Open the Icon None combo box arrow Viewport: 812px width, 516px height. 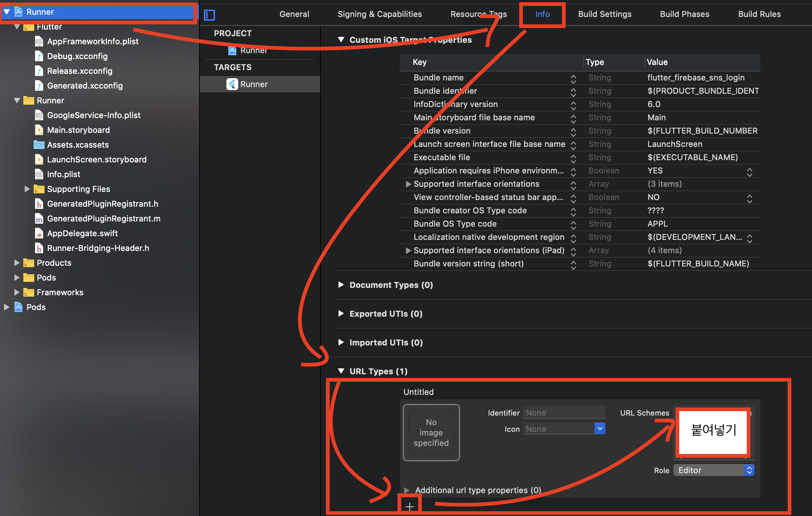pos(600,429)
